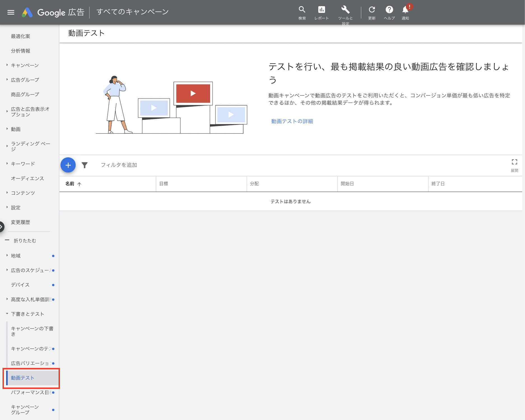Open the notifications bell
This screenshot has height=420, width=525.
[x=405, y=10]
